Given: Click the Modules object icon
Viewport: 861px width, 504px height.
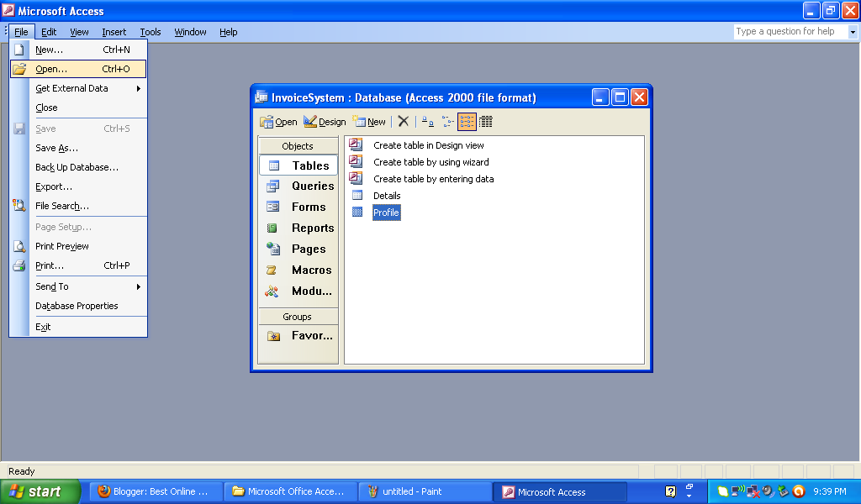Looking at the screenshot, I should pyautogui.click(x=272, y=291).
